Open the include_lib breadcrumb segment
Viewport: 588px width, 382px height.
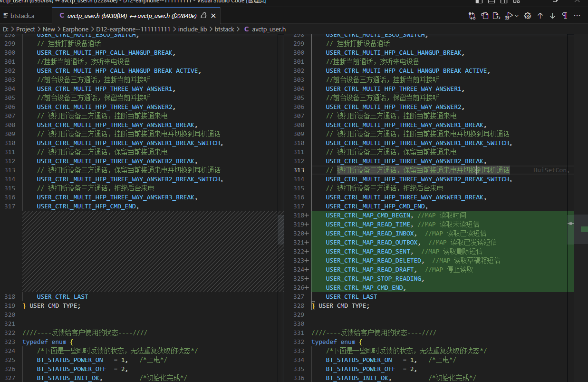pos(193,29)
